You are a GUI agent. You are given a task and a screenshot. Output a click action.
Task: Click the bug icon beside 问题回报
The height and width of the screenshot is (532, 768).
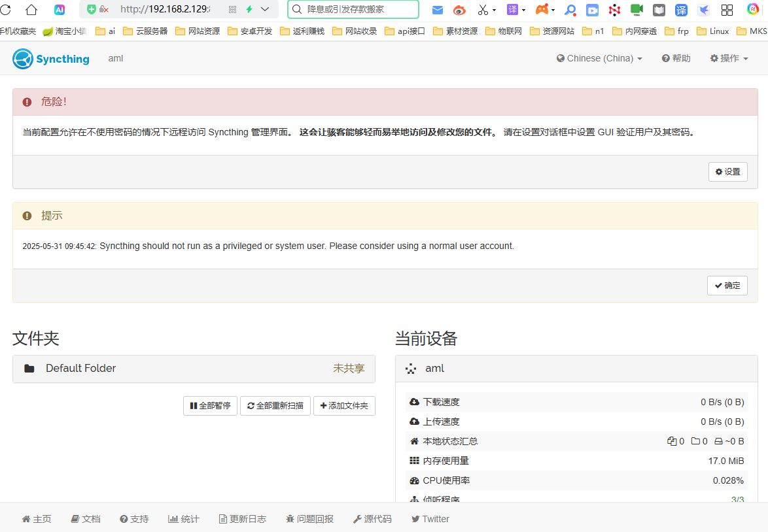(x=290, y=518)
